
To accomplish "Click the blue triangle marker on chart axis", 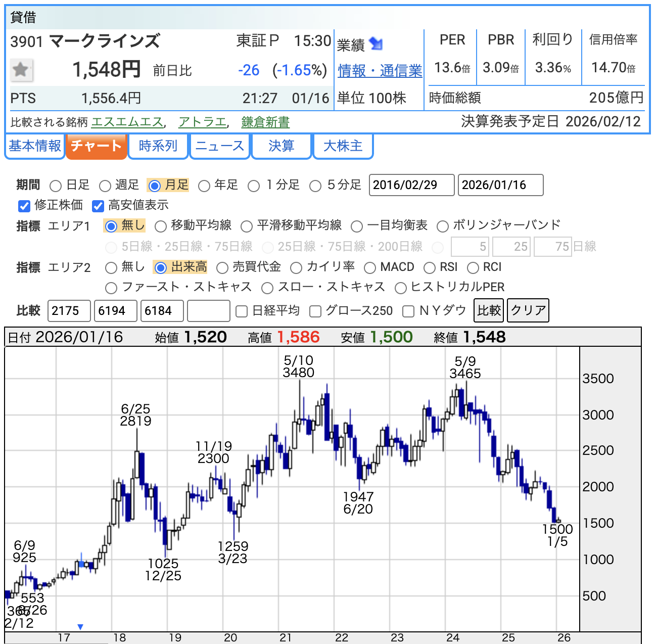I will [80, 627].
